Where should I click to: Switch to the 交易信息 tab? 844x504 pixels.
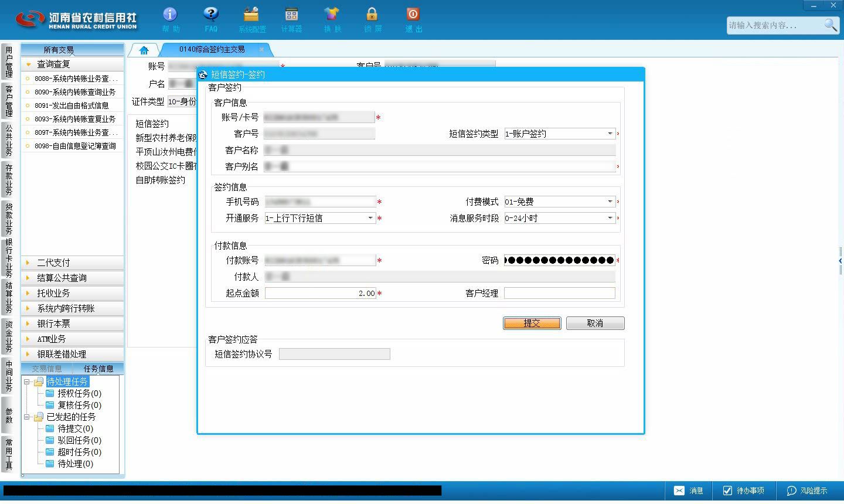(x=47, y=369)
